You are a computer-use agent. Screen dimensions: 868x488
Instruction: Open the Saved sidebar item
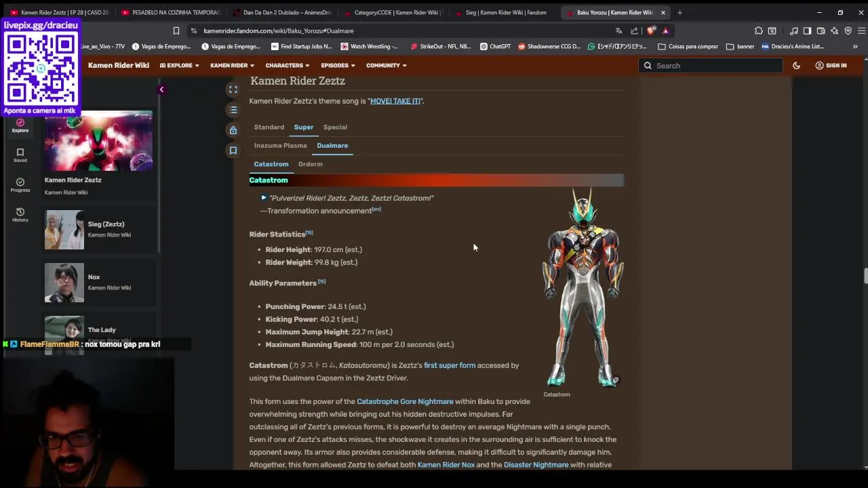point(20,155)
